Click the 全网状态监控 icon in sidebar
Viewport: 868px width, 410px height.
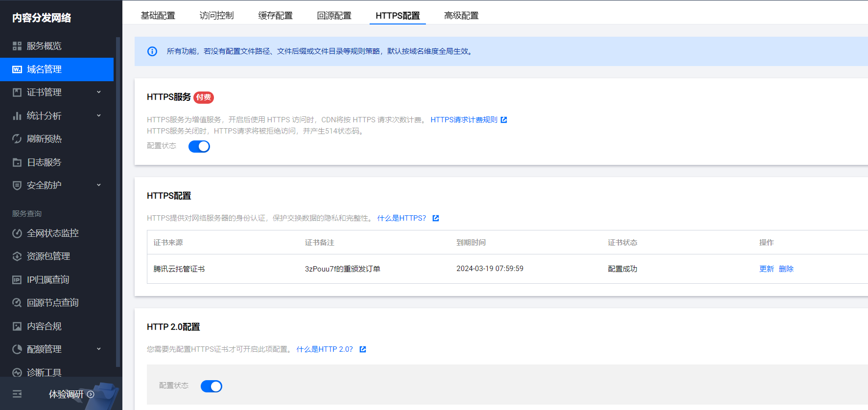[17, 233]
